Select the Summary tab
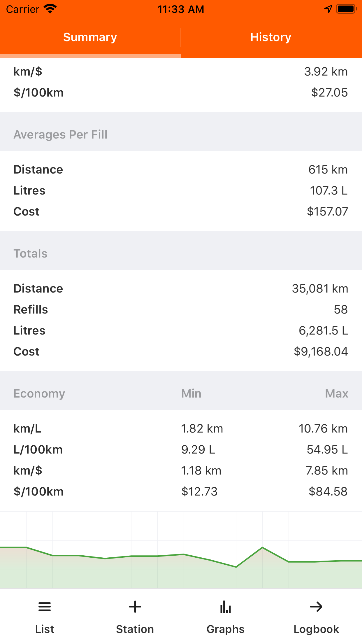 pyautogui.click(x=90, y=37)
